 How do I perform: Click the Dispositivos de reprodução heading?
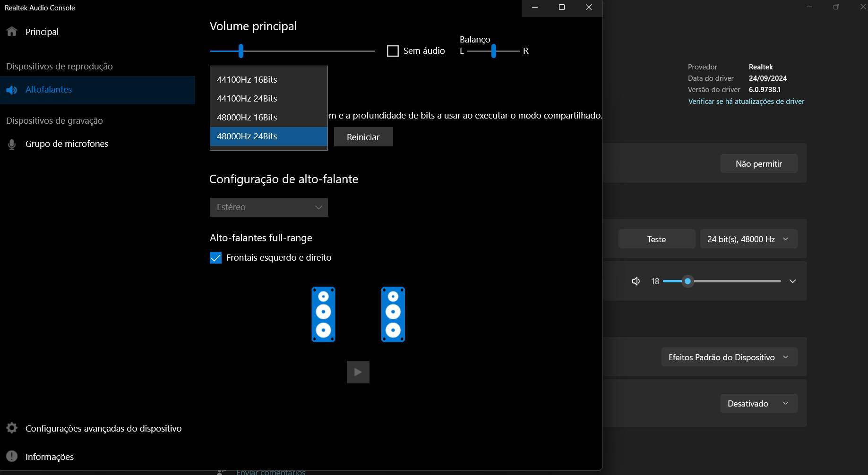click(60, 66)
